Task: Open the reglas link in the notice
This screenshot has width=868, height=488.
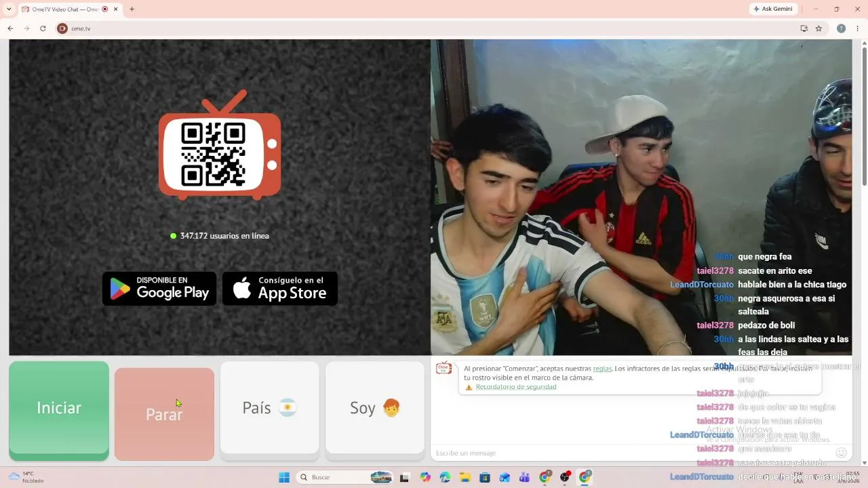Action: 602,369
